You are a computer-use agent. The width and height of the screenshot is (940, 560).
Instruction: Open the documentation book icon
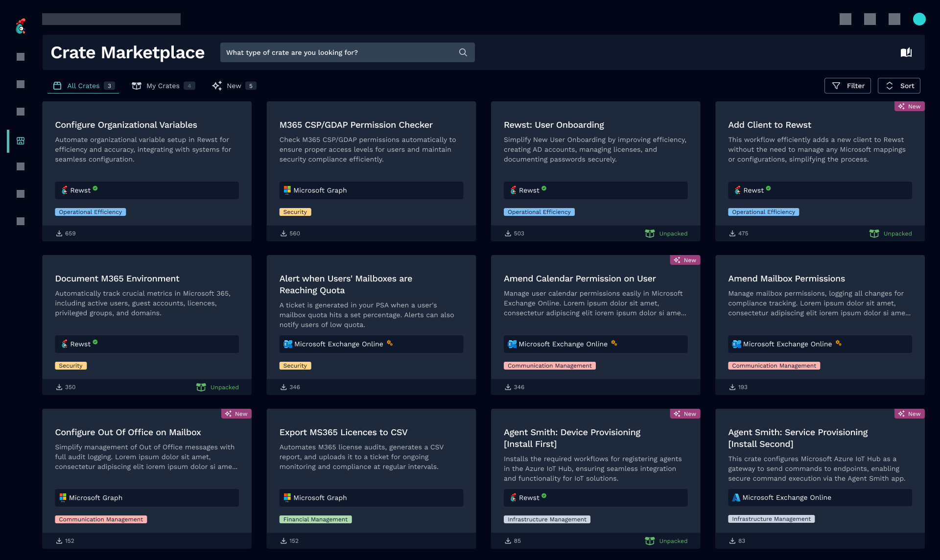coord(906,52)
